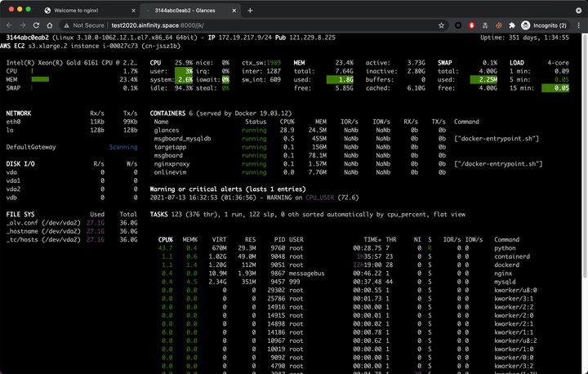Viewport: 588px width, 374px height.
Task: Click the browser home icon
Action: (x=50, y=25)
